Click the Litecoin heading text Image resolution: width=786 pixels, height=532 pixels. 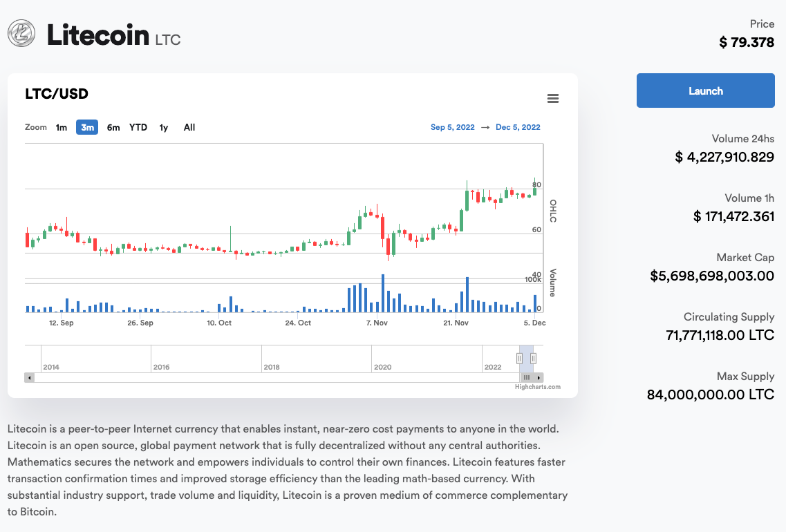pos(97,35)
